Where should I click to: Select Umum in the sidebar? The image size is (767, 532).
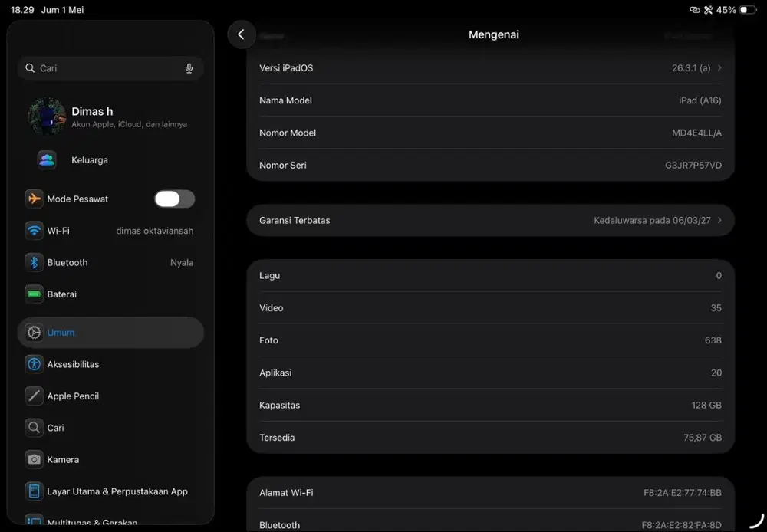coord(110,333)
